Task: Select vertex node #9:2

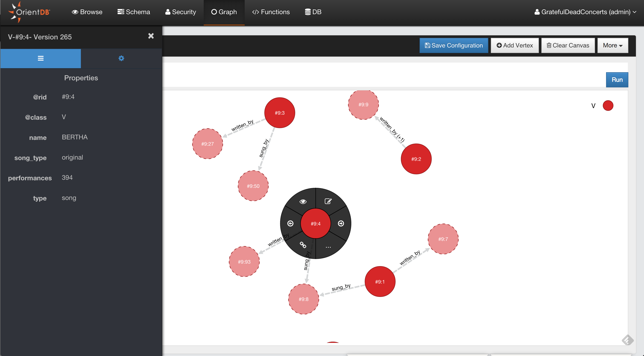Action: click(x=416, y=159)
